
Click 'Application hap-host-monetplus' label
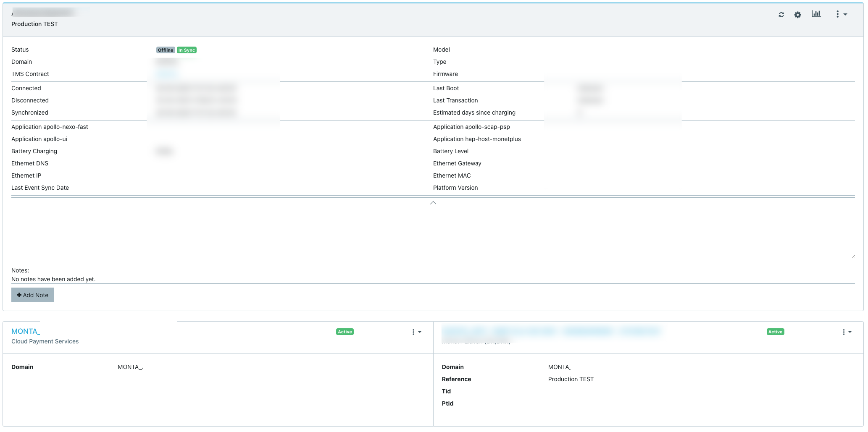(x=477, y=139)
